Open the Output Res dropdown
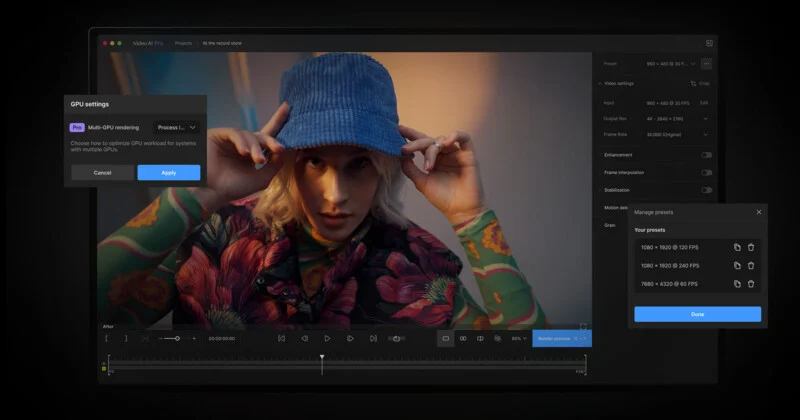The image size is (800, 420). 677,119
